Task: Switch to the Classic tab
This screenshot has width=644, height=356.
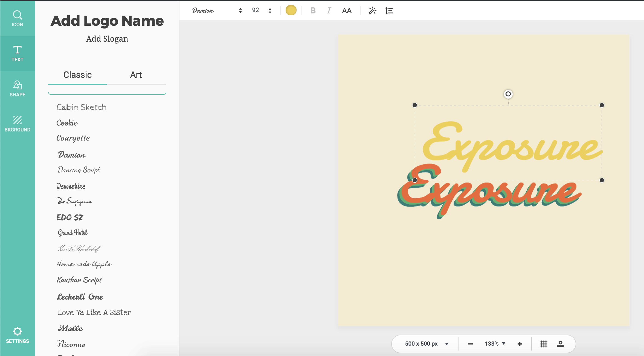Action: coord(77,74)
